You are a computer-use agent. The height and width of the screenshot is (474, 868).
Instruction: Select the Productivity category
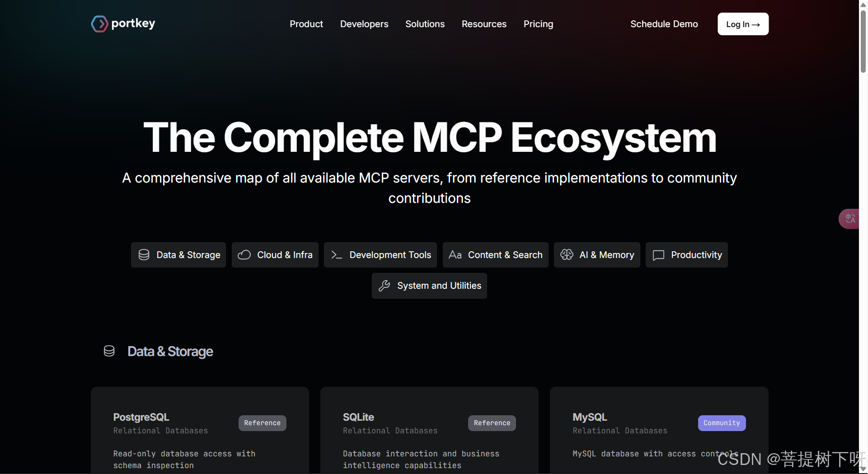coord(687,255)
